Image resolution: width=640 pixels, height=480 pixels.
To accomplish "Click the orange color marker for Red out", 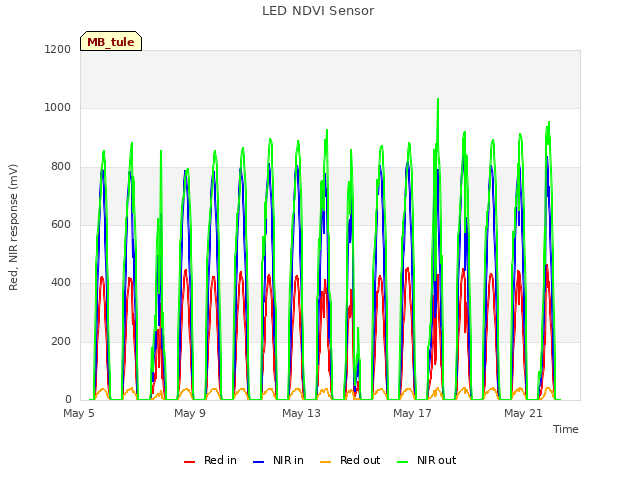I will tap(325, 462).
